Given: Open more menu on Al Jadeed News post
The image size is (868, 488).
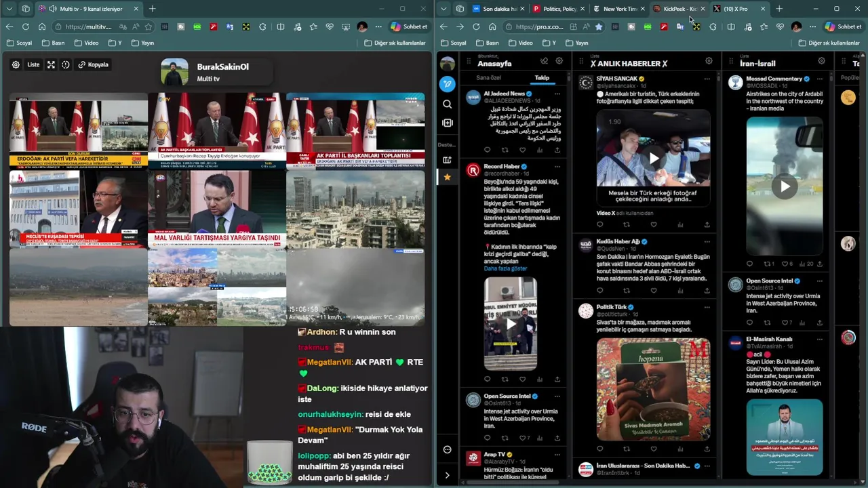Looking at the screenshot, I should pyautogui.click(x=557, y=94).
